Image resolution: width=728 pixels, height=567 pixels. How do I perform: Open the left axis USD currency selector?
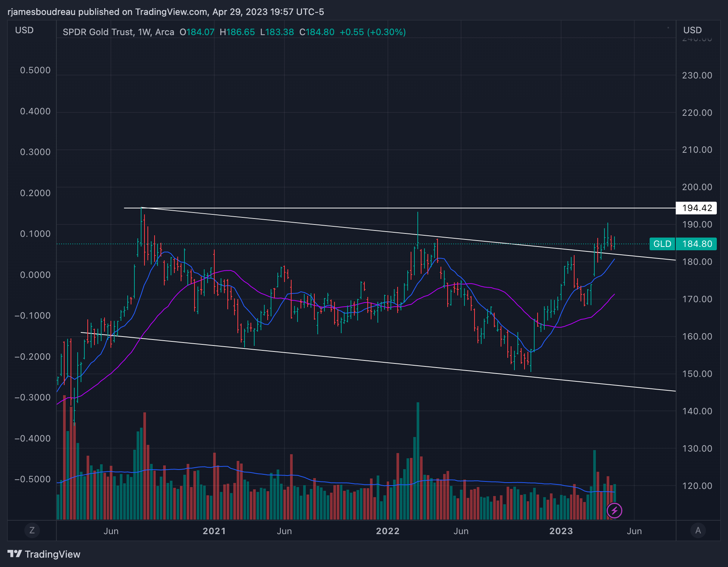coord(24,30)
